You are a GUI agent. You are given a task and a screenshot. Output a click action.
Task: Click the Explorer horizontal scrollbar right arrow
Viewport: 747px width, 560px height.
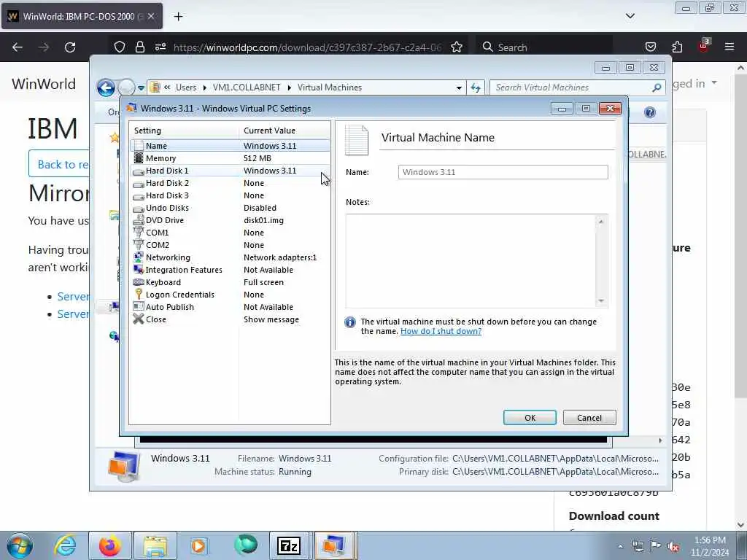pyautogui.click(x=660, y=440)
